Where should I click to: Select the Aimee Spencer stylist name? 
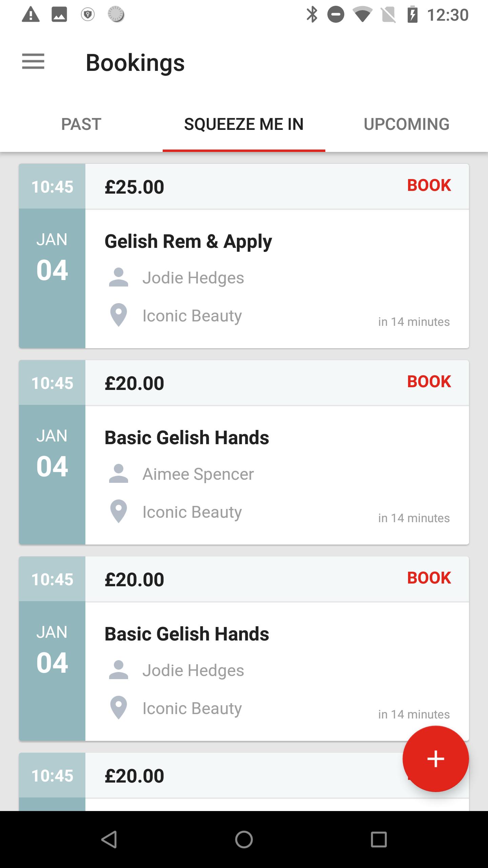(198, 474)
